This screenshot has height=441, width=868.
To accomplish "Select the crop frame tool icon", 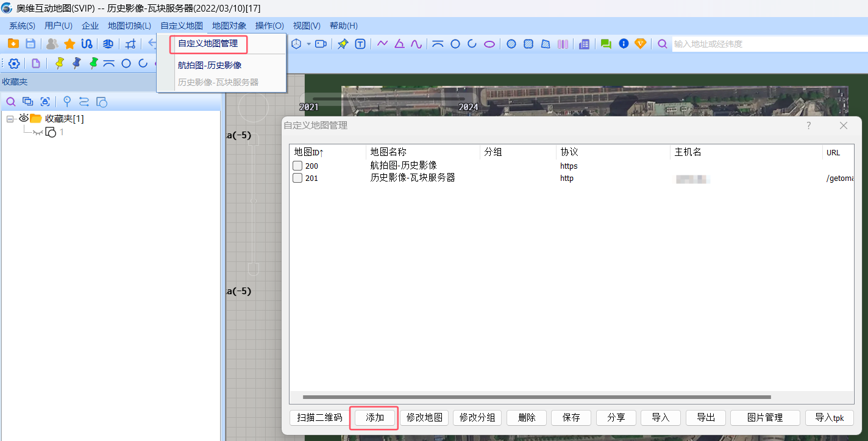I will [x=130, y=44].
